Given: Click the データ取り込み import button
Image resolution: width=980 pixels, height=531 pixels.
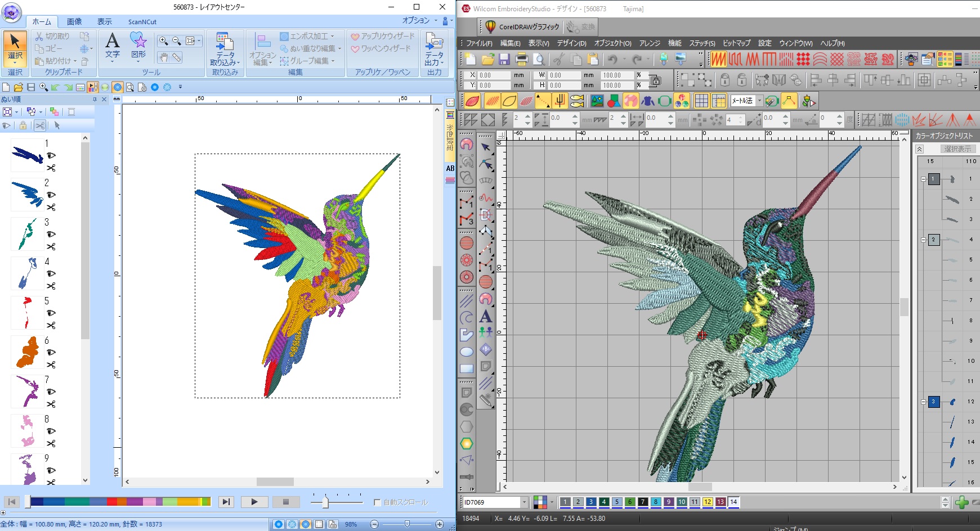Looking at the screenshot, I should [x=225, y=49].
